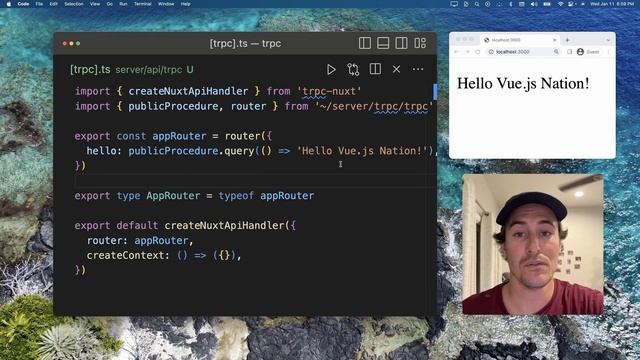Viewport: 640px width, 360px height.
Task: Open the Window menu
Action: 166,4
